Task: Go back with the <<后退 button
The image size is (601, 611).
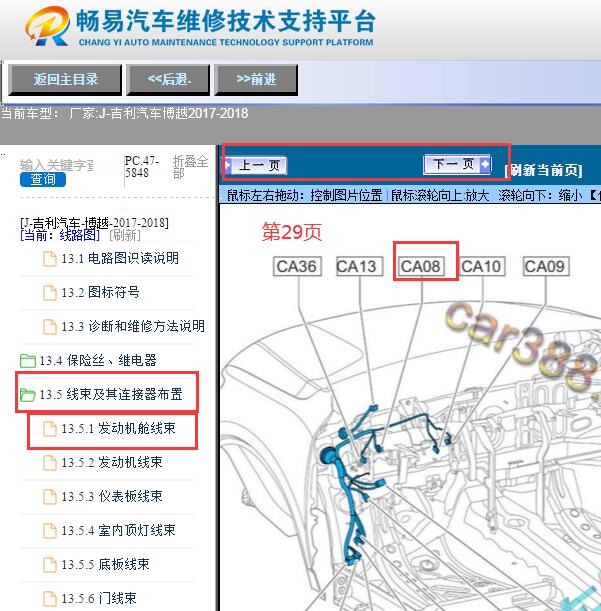Action: (x=168, y=80)
